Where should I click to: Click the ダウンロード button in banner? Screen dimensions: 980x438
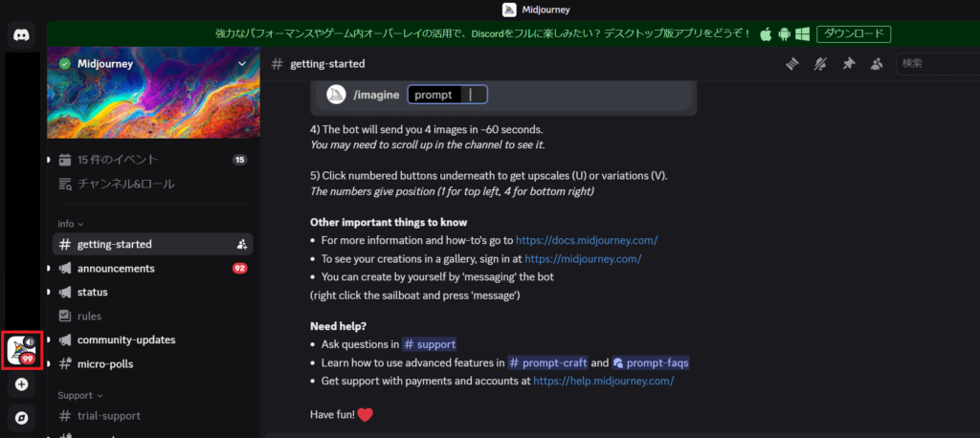tap(853, 33)
